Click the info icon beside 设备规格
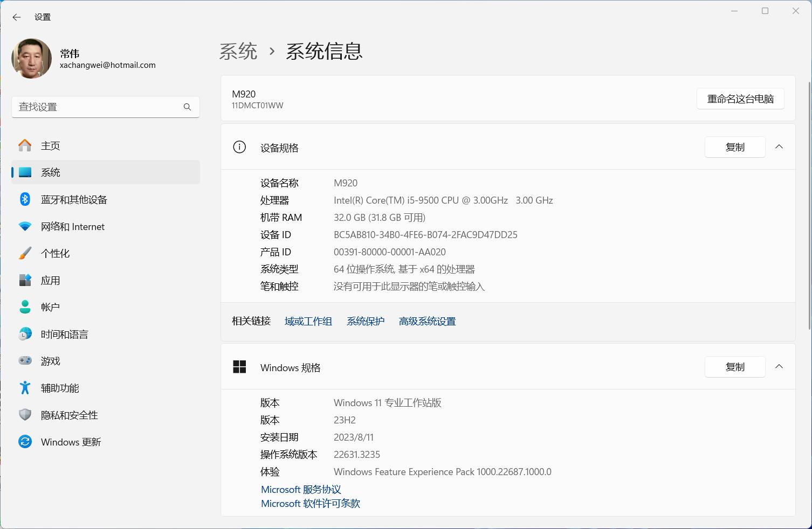 coord(239,147)
